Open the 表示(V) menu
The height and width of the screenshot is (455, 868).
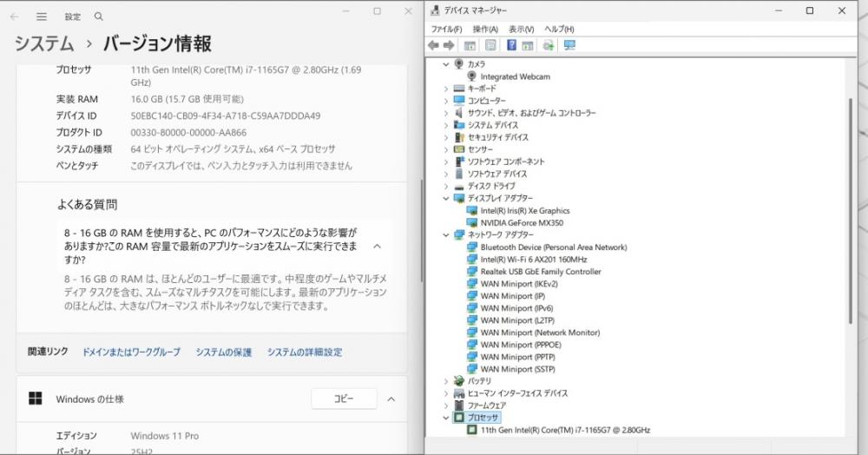coord(522,29)
